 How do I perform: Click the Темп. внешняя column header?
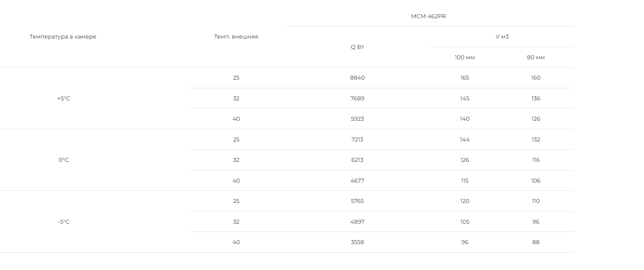point(236,37)
